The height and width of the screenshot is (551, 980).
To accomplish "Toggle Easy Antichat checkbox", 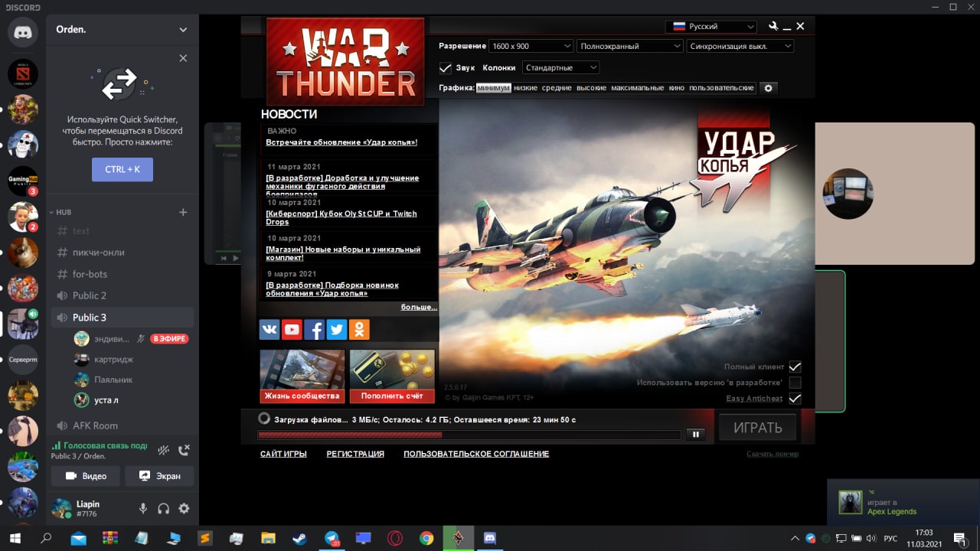I will [795, 399].
